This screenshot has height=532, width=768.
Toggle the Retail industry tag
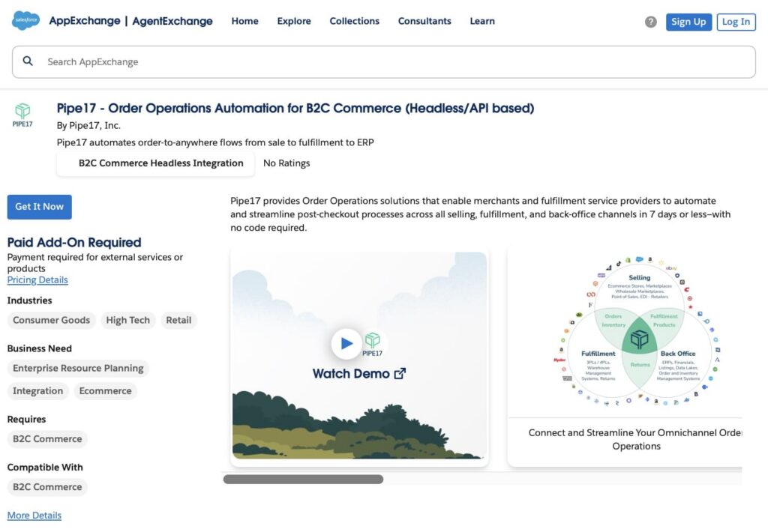(178, 320)
